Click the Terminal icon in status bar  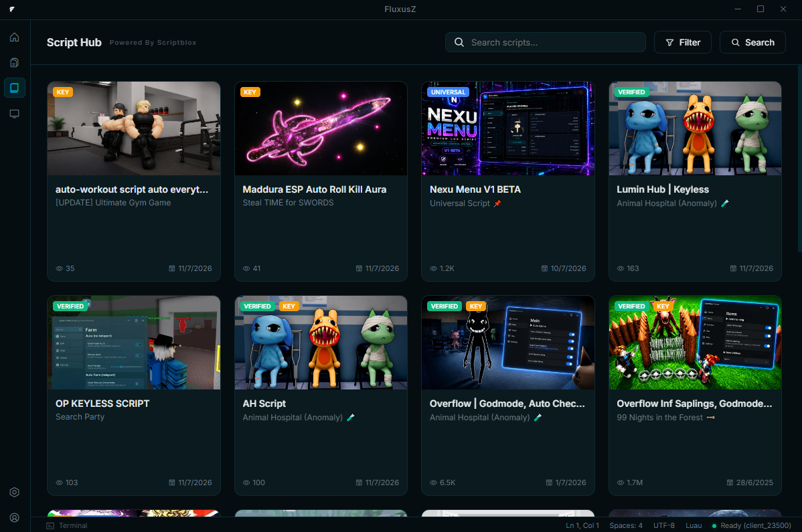[x=50, y=525]
